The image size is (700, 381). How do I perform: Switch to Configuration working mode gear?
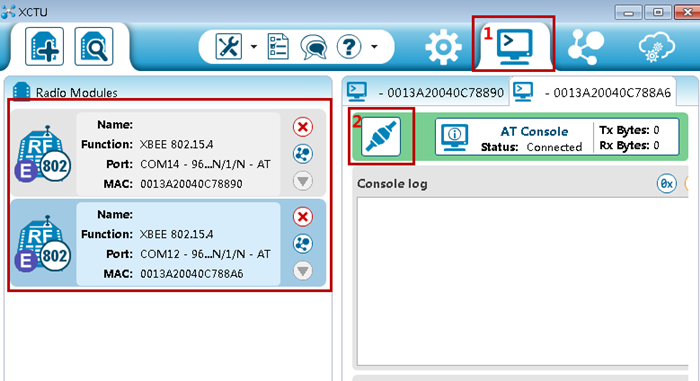tap(443, 47)
